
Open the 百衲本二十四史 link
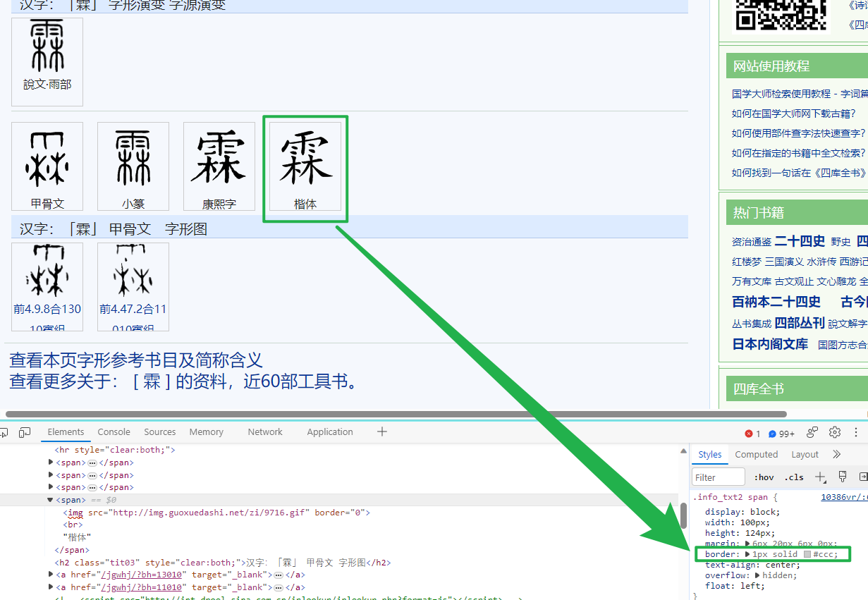[776, 302]
